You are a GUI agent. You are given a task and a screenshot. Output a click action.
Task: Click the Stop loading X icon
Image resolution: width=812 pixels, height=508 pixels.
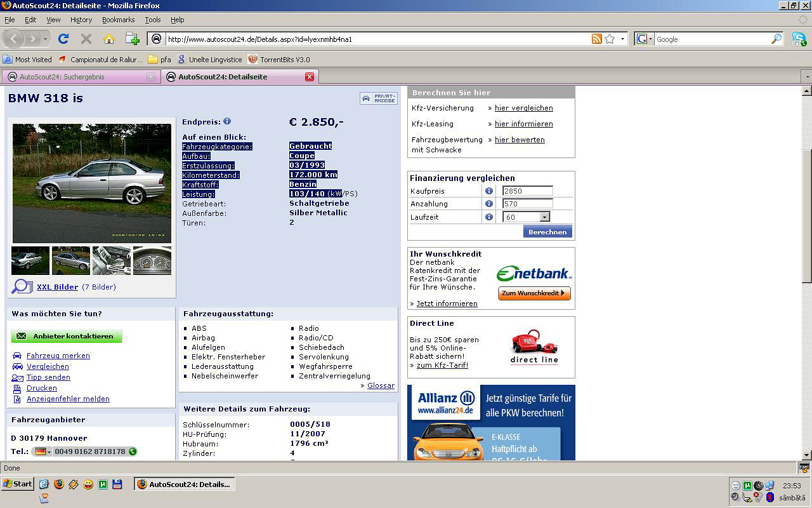point(86,39)
